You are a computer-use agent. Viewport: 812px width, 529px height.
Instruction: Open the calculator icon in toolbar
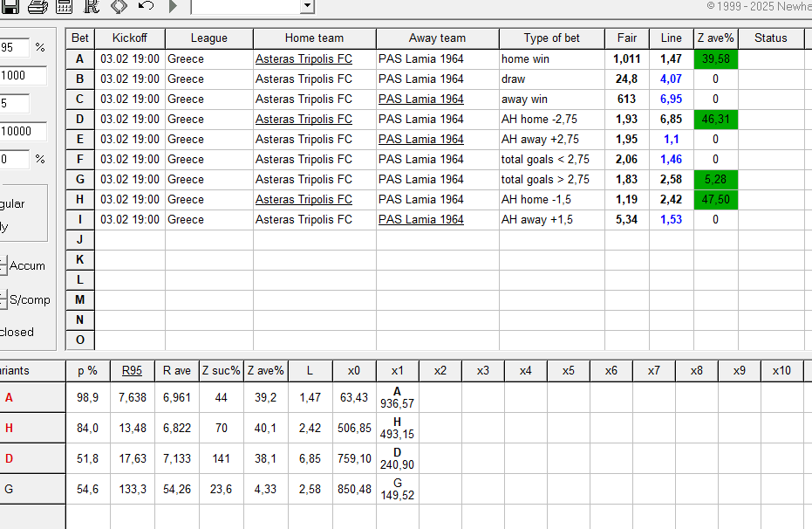click(x=65, y=6)
